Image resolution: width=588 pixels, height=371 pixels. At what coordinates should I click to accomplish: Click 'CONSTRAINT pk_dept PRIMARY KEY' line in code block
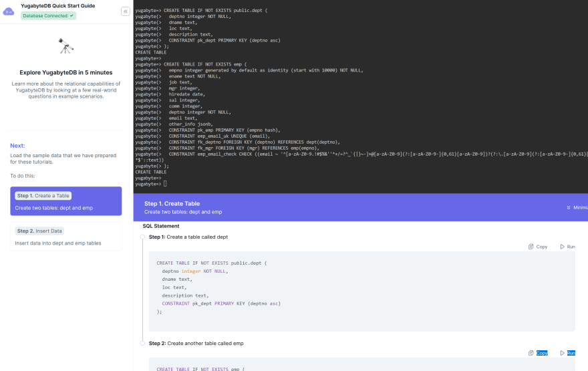click(221, 303)
